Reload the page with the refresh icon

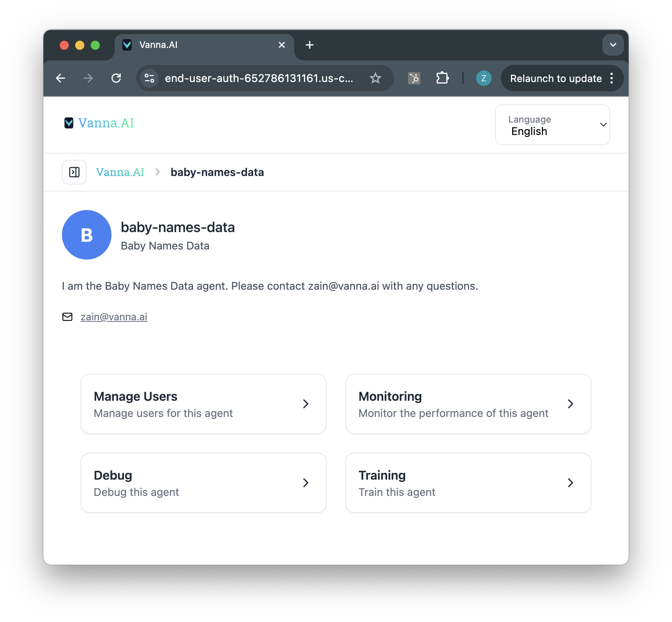[x=117, y=78]
